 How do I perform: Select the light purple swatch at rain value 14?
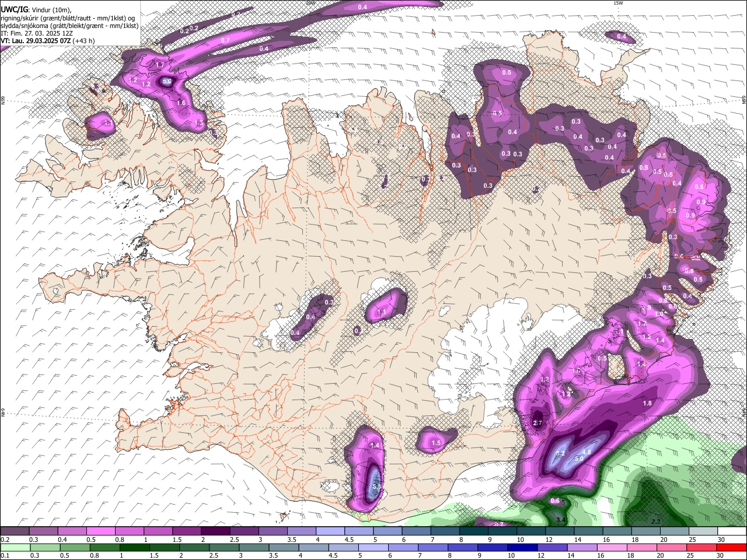coord(581,547)
